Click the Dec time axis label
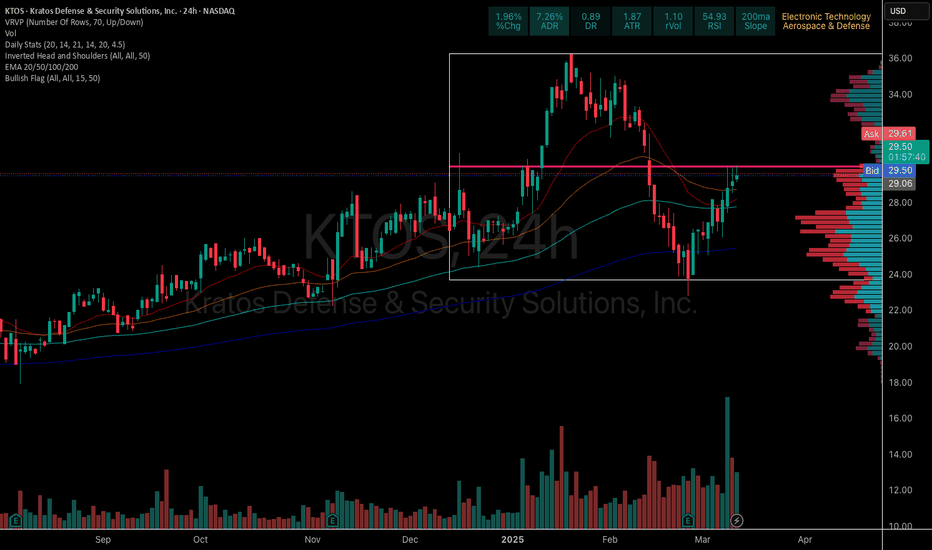The width and height of the screenshot is (932, 550). click(410, 540)
